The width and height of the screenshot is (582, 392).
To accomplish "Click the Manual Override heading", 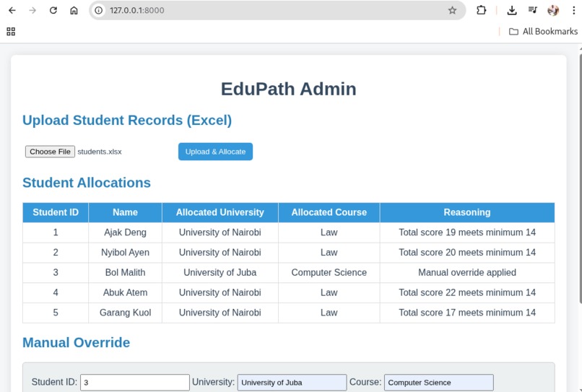I will click(x=76, y=343).
